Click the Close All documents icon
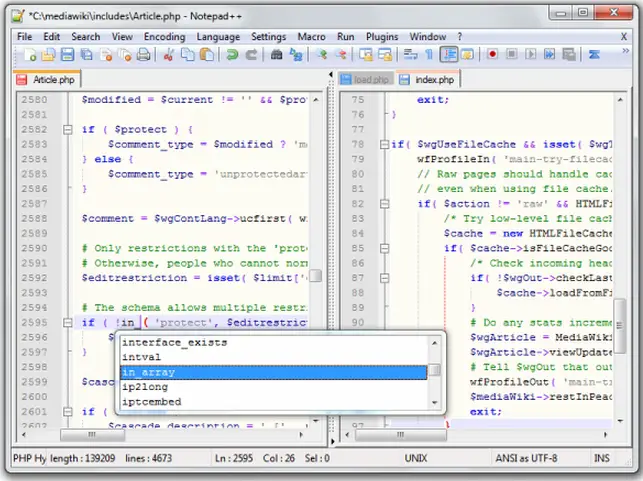The width and height of the screenshot is (643, 481). pyautogui.click(x=125, y=55)
